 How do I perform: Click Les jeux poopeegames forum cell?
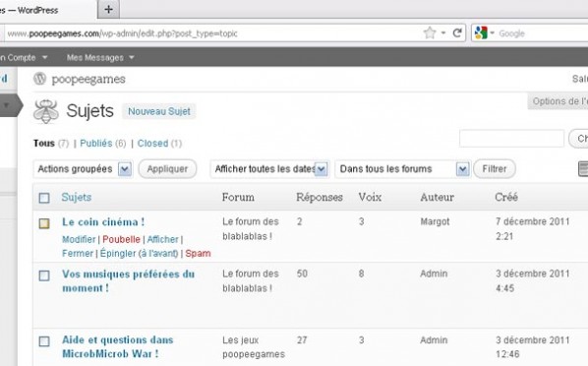[254, 347]
